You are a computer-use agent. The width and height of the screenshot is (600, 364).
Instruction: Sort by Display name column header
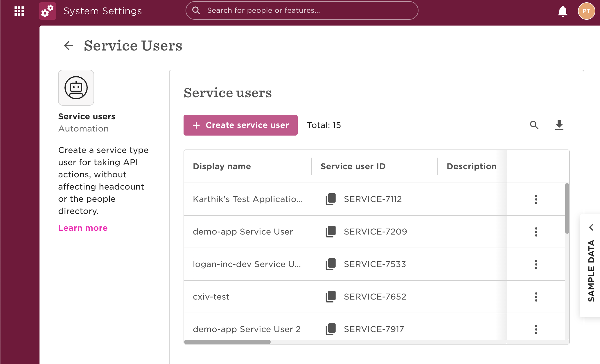point(222,166)
